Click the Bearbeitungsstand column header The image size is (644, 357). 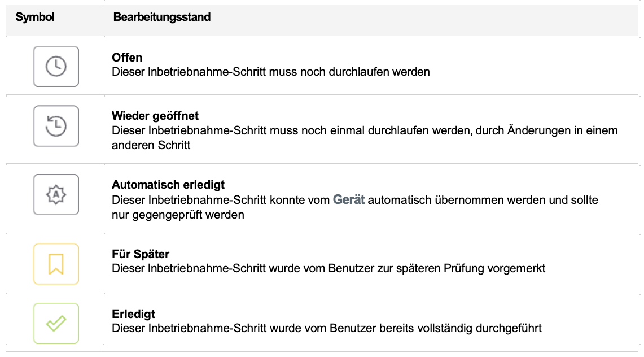tap(162, 17)
